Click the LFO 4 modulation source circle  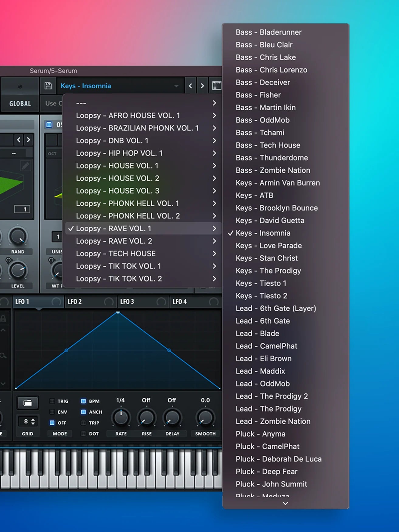[214, 302]
